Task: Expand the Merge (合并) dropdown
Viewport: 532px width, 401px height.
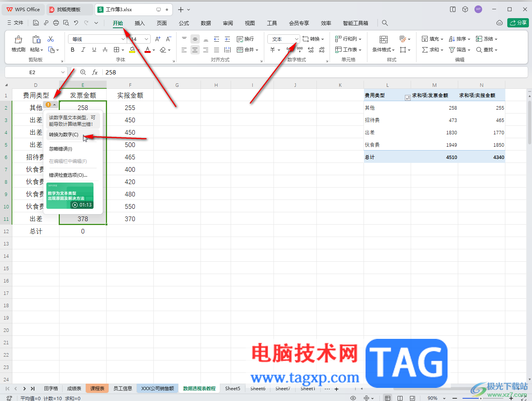Action: 257,50
